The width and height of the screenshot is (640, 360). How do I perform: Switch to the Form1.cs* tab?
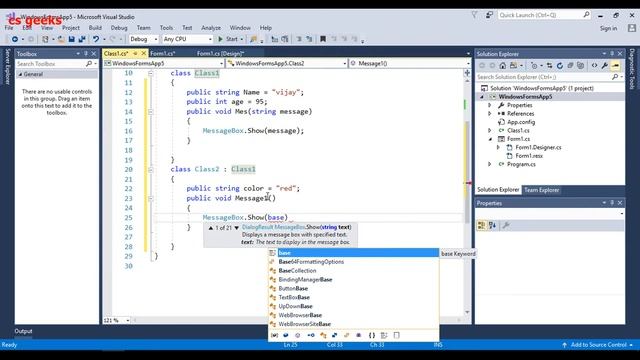(162, 53)
